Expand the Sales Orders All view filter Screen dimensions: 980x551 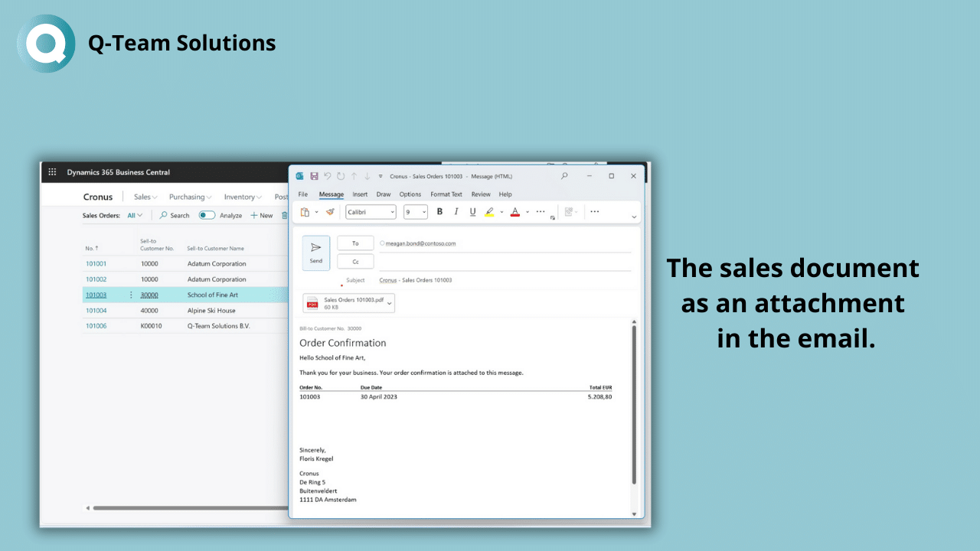(135, 216)
